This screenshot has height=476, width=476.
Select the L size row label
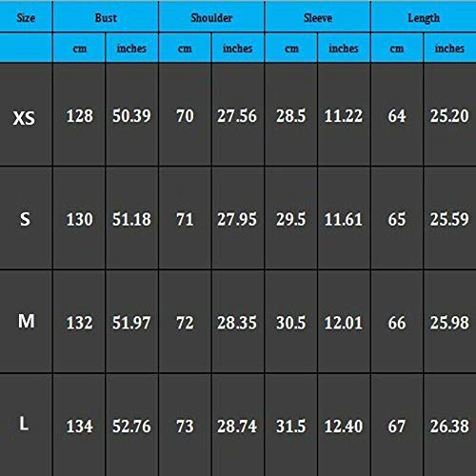coord(24,424)
